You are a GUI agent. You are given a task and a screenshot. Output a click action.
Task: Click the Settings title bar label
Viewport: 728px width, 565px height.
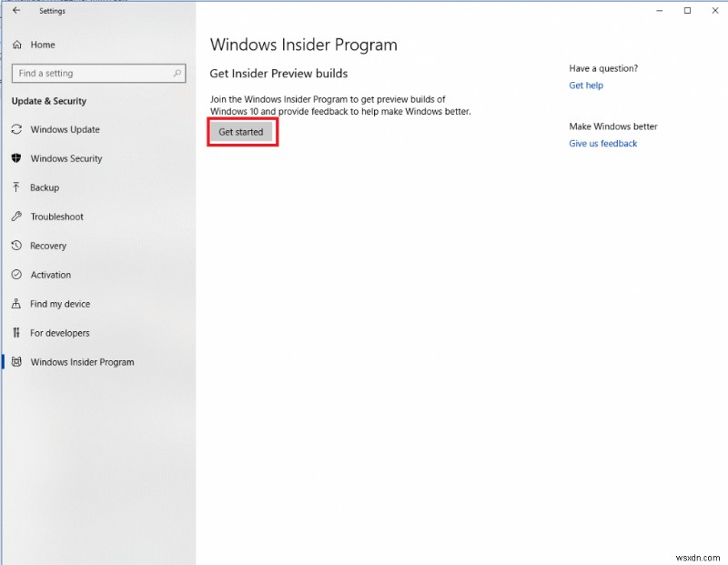52,10
